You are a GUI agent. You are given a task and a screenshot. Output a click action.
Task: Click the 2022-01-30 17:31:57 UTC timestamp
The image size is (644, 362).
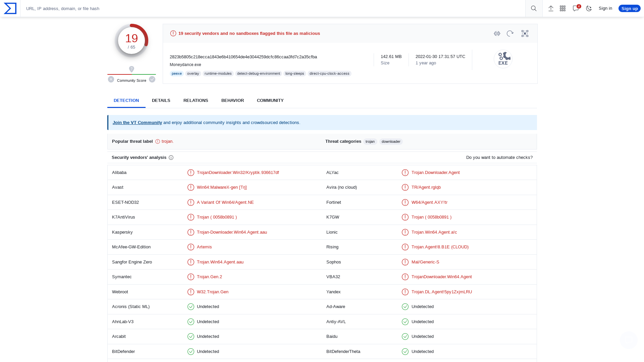[440, 57]
